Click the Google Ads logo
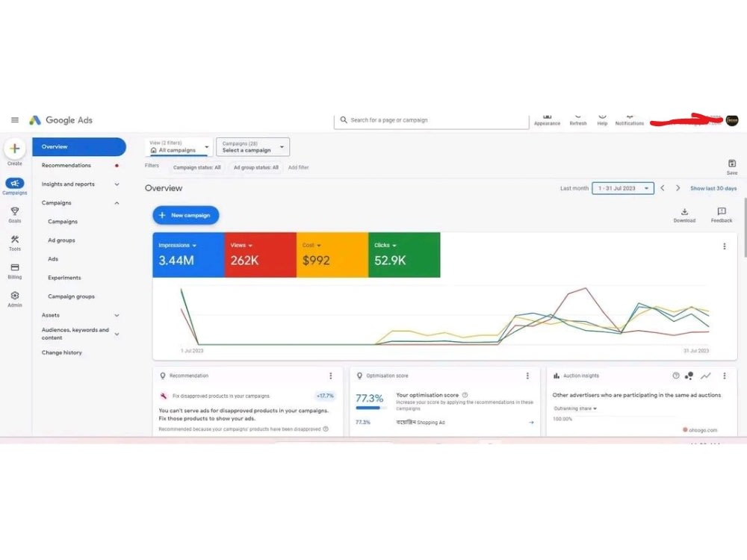Viewport: 747px width, 560px height. pyautogui.click(x=61, y=120)
